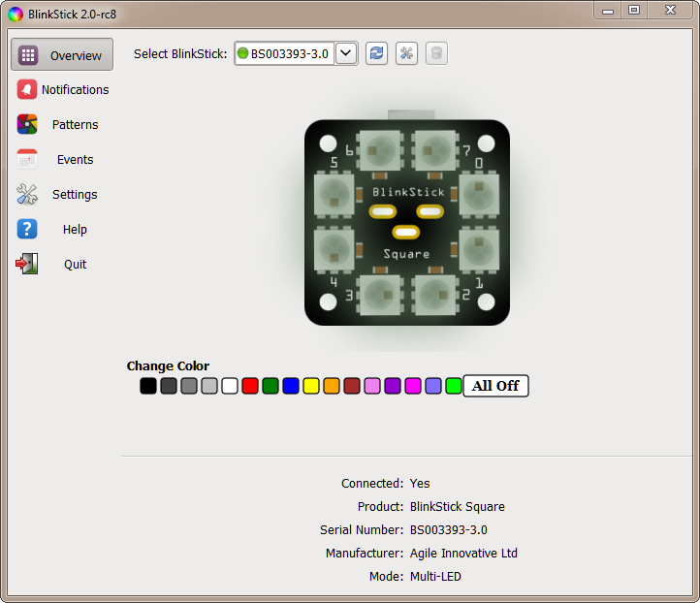The width and height of the screenshot is (700, 603).
Task: Pick the yellow color swatch
Action: (x=311, y=386)
